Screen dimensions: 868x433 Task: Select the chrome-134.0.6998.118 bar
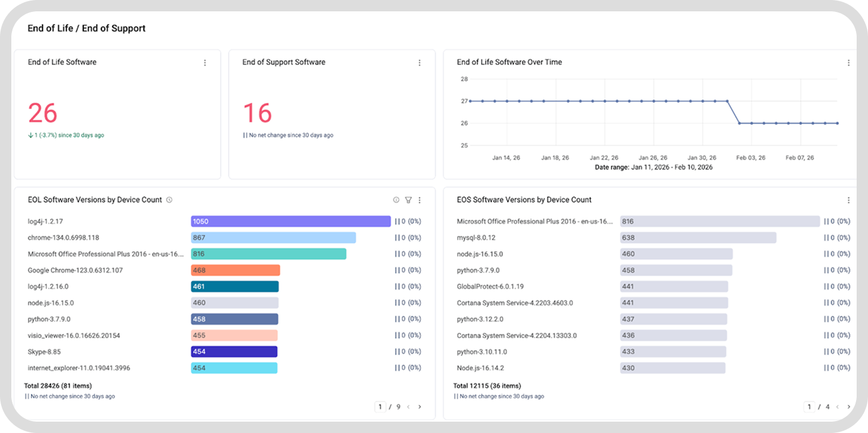(273, 238)
